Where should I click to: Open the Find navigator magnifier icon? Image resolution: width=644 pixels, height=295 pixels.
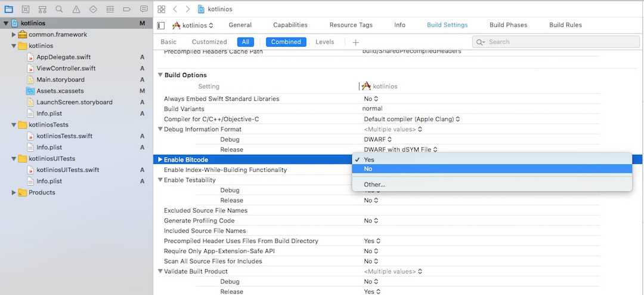59,9
